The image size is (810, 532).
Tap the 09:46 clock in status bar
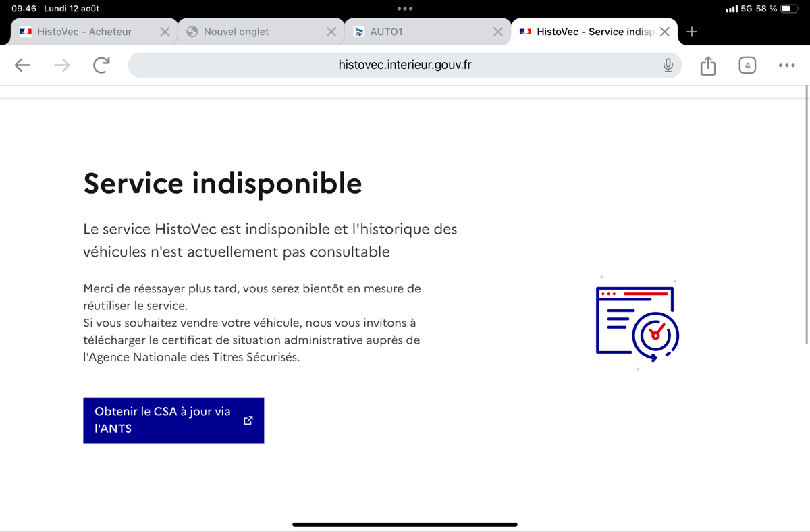tap(24, 9)
